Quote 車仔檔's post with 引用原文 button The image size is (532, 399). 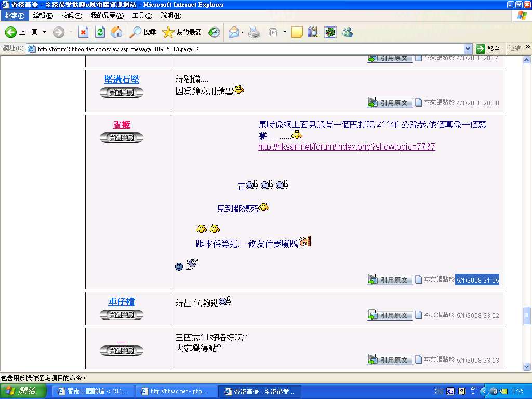pos(390,315)
